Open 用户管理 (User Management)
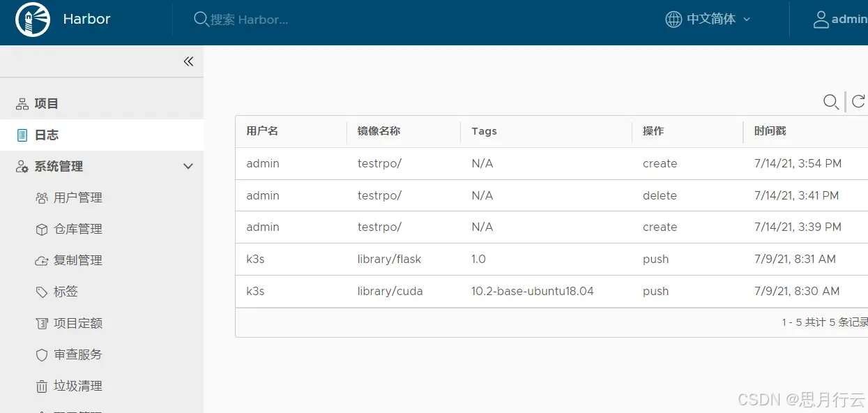868x413 pixels. tap(79, 197)
